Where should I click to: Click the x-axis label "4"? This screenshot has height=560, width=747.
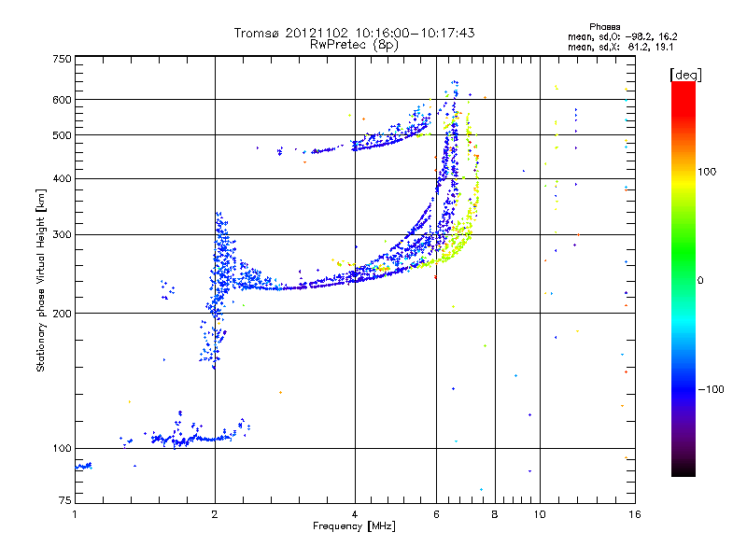(355, 514)
